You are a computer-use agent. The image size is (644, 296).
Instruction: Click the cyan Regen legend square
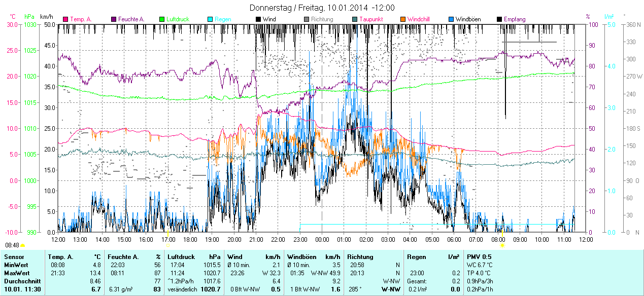tap(210, 19)
